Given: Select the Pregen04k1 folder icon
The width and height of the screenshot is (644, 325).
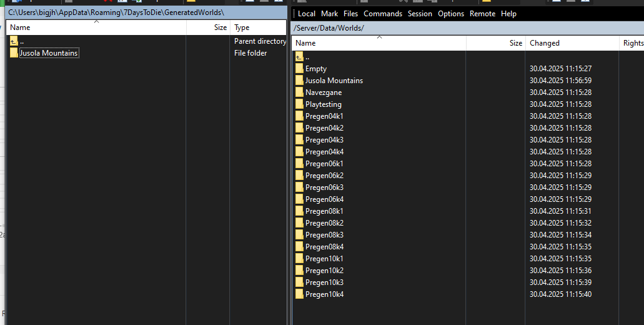Looking at the screenshot, I should tap(299, 116).
